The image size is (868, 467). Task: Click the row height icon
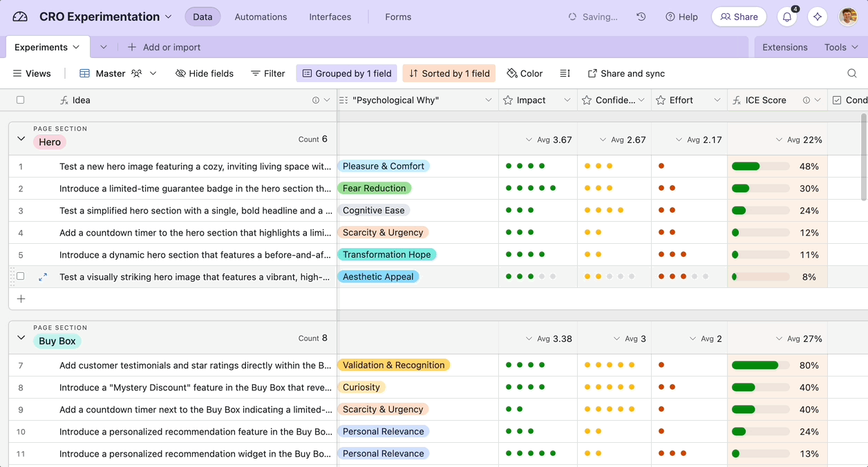pyautogui.click(x=565, y=73)
